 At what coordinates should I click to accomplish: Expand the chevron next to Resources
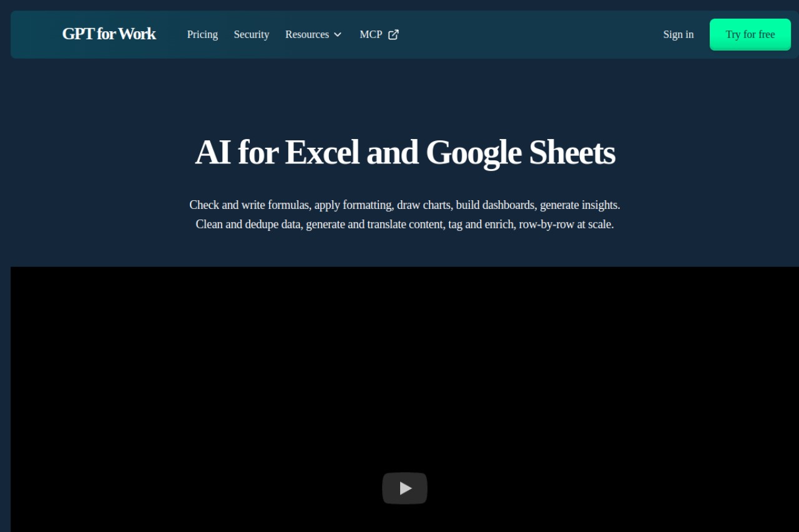(338, 35)
